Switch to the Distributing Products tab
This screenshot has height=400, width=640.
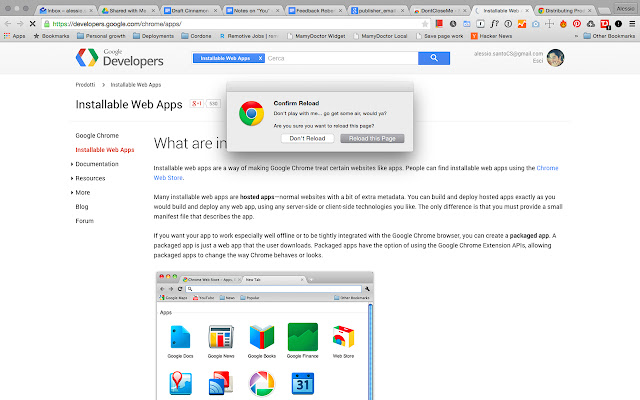coord(563,10)
